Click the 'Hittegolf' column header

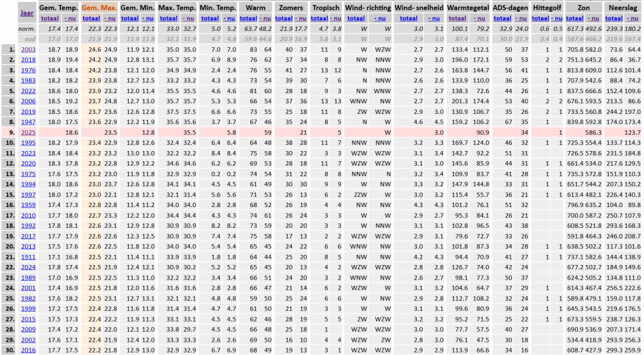(547, 8)
